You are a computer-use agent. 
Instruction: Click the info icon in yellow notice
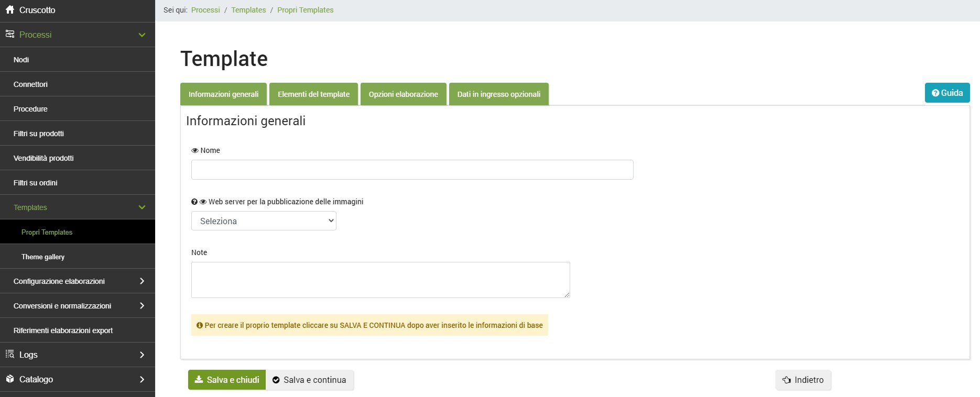[200, 325]
